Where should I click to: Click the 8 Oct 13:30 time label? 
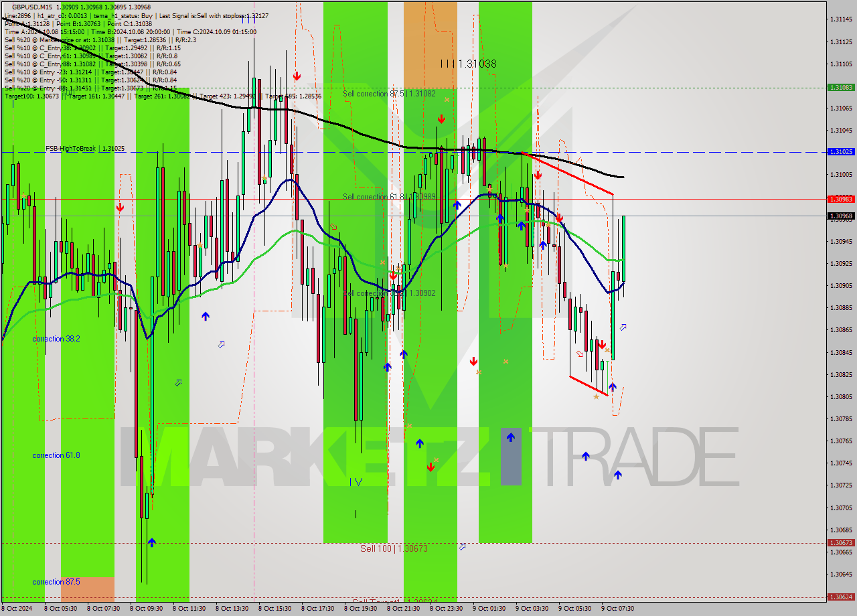click(x=232, y=609)
